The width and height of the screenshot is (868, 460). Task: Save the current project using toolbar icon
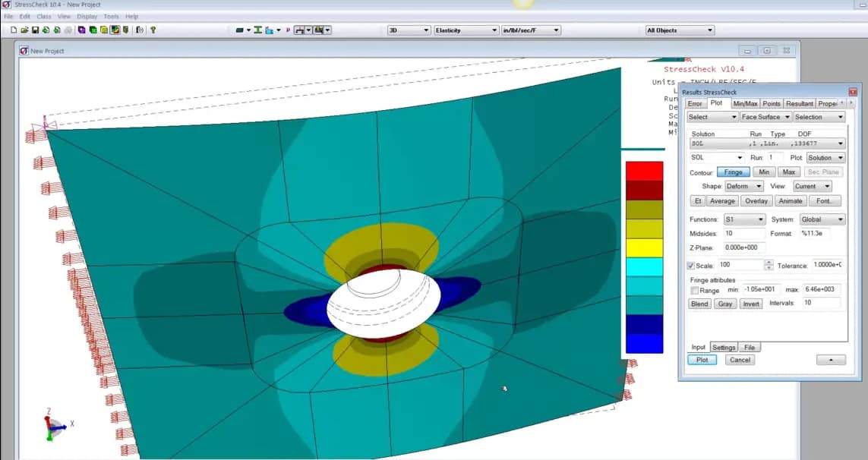(35, 30)
